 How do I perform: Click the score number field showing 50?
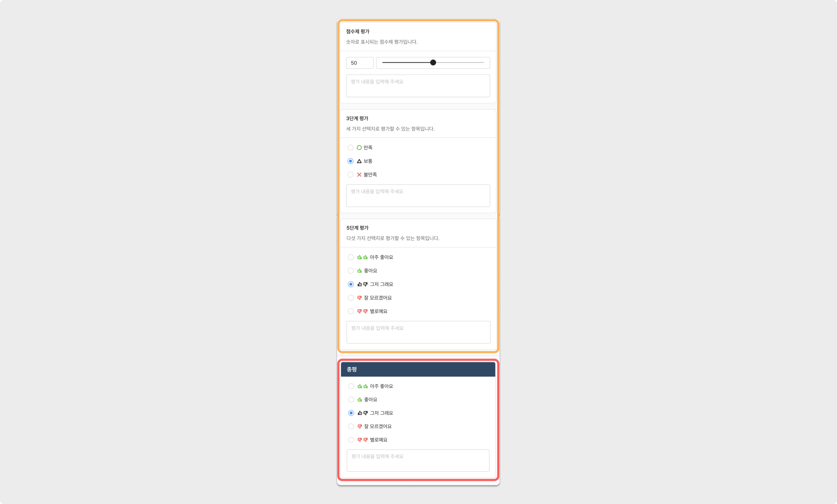[x=359, y=63]
